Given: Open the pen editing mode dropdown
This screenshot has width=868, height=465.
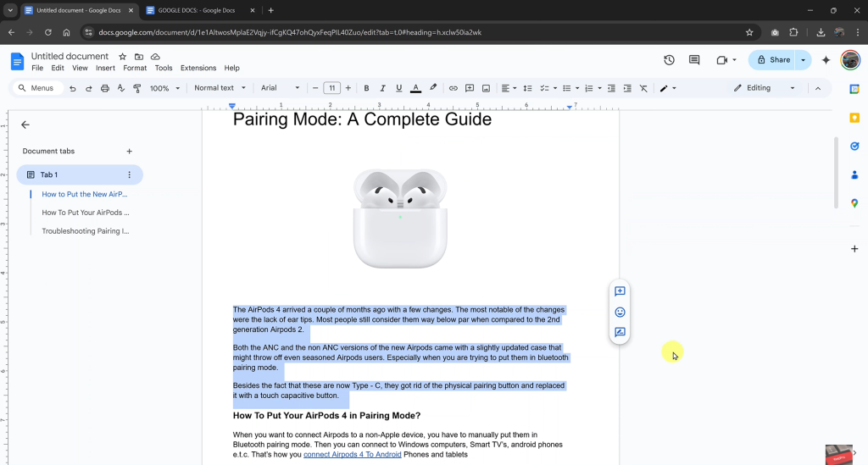Looking at the screenshot, I should pos(668,88).
